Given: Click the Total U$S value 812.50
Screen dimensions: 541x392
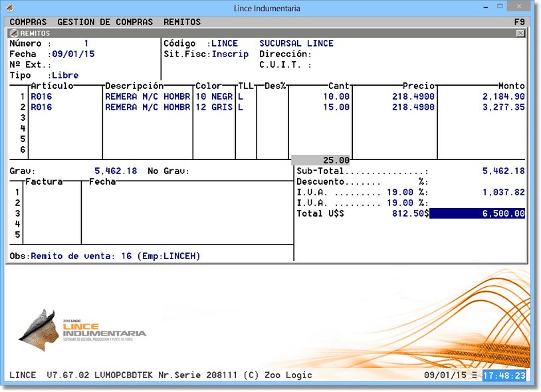Looking at the screenshot, I should (x=408, y=213).
